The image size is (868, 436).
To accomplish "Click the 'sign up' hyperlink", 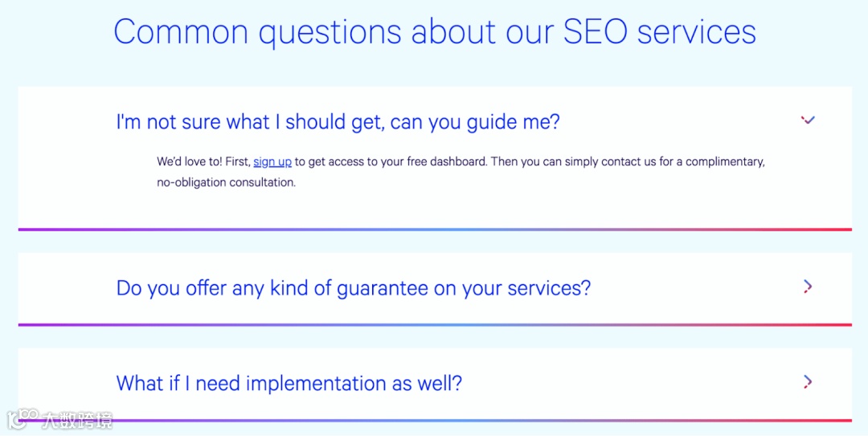I will click(272, 161).
